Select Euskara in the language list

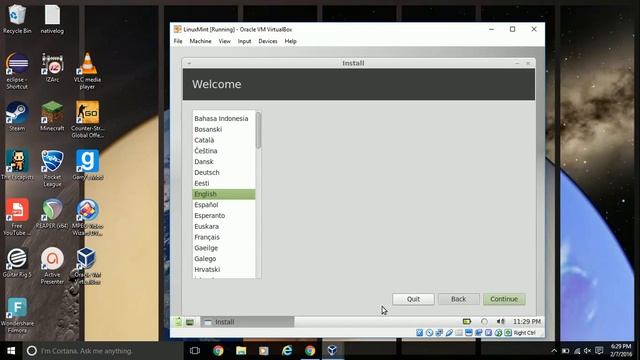click(x=224, y=227)
